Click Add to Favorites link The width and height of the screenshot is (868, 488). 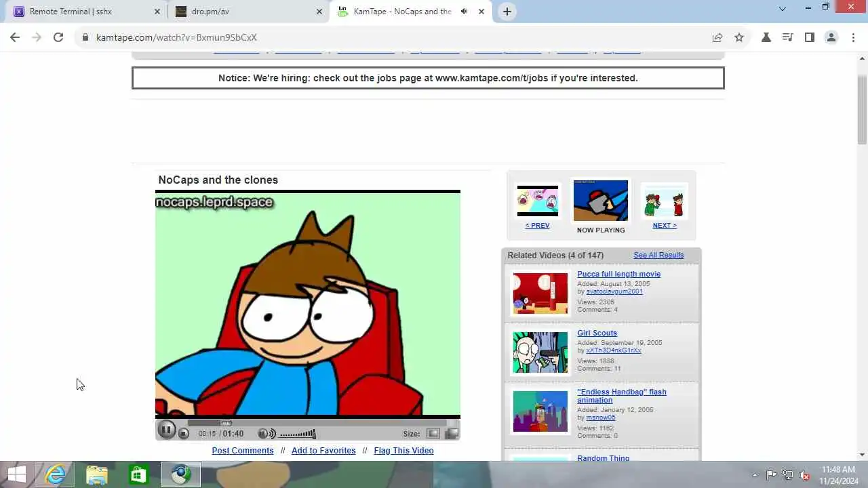pyautogui.click(x=323, y=451)
